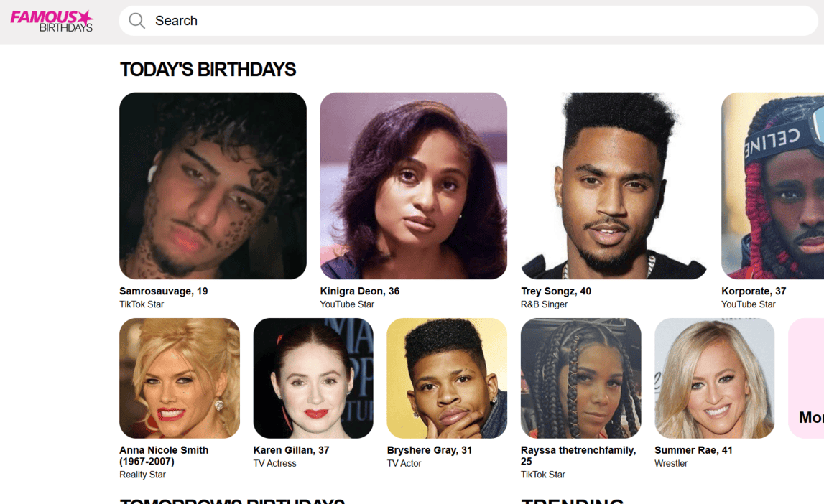Open Karen Gillan's photo card
The width and height of the screenshot is (824, 504).
[313, 378]
